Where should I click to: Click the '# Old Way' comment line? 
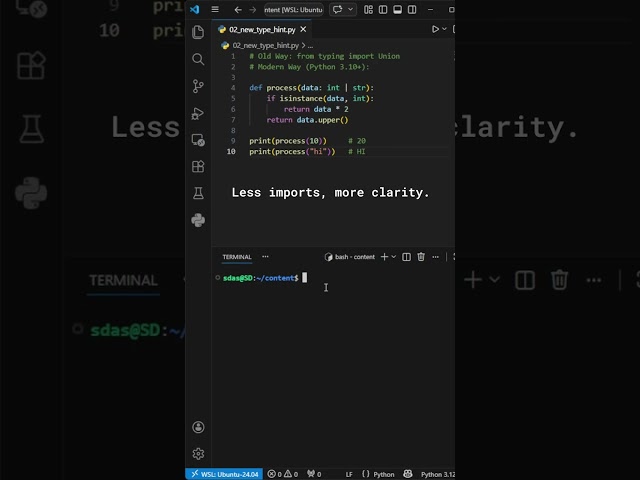324,56
